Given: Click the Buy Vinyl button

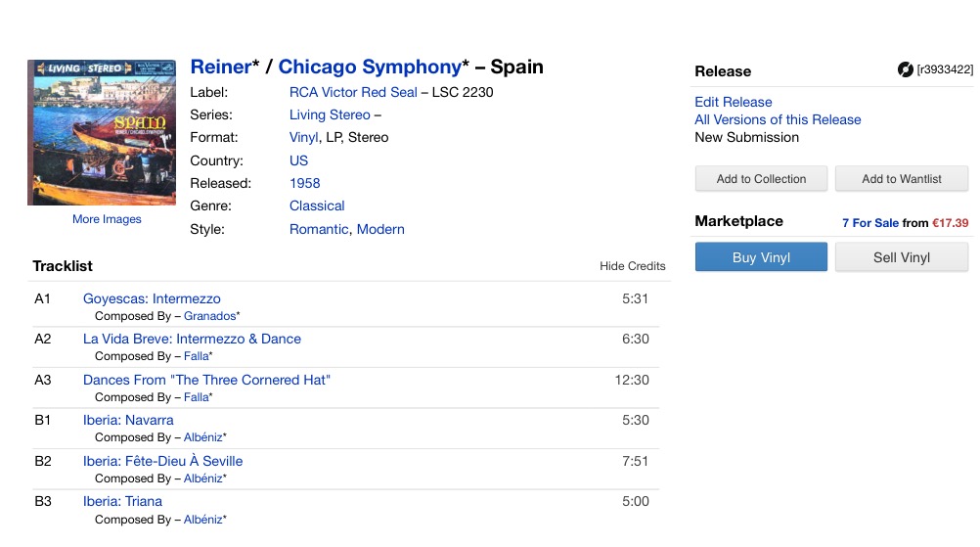Looking at the screenshot, I should [761, 257].
